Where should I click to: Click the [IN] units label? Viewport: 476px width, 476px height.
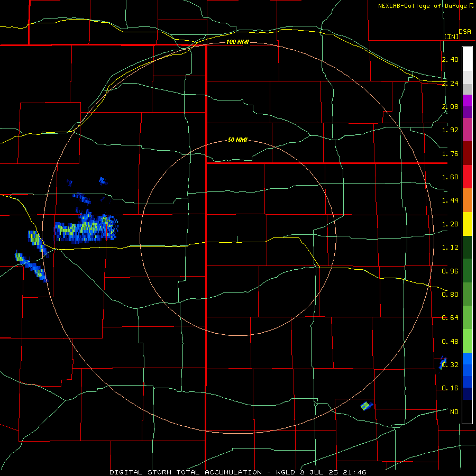click(452, 36)
